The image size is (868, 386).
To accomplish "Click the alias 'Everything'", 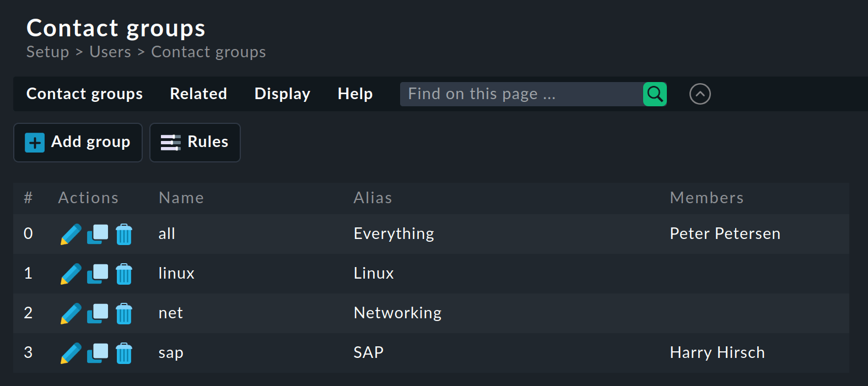I will 393,234.
